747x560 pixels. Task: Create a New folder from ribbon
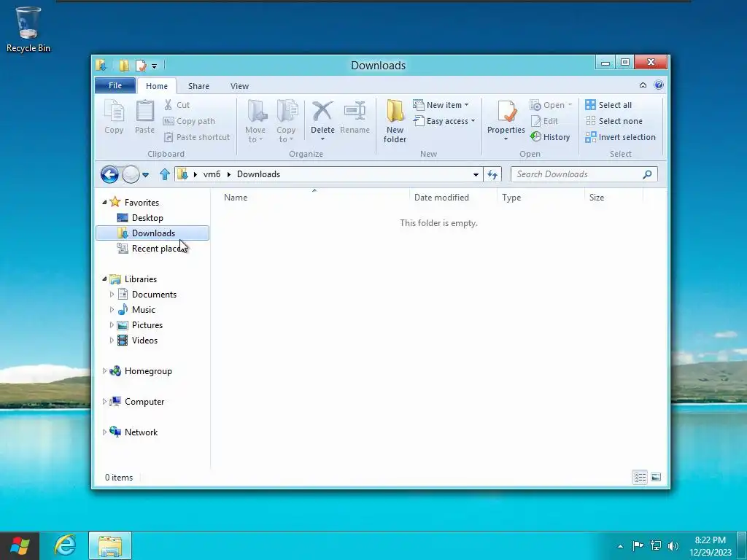395,121
